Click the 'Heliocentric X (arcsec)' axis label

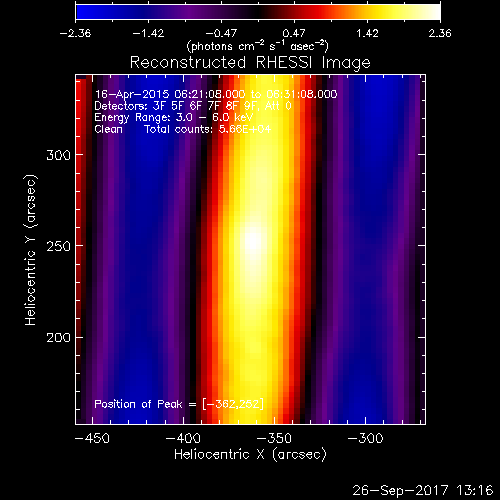point(250,455)
